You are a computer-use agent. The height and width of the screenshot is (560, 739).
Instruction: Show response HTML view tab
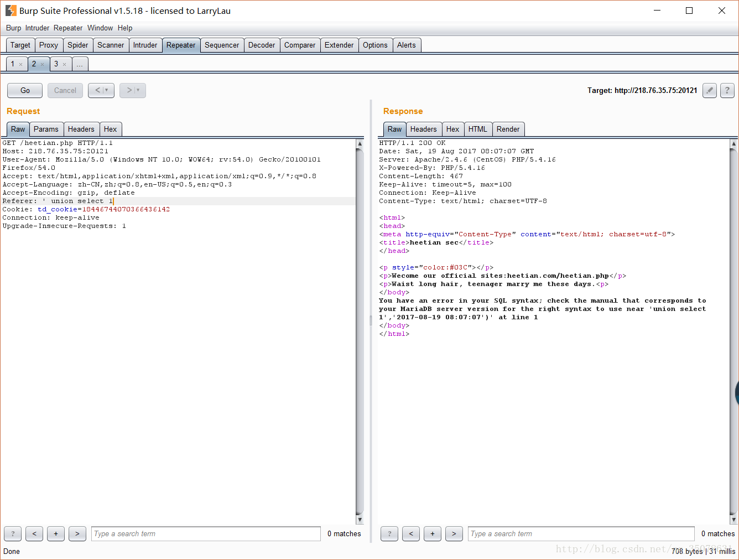(x=478, y=129)
